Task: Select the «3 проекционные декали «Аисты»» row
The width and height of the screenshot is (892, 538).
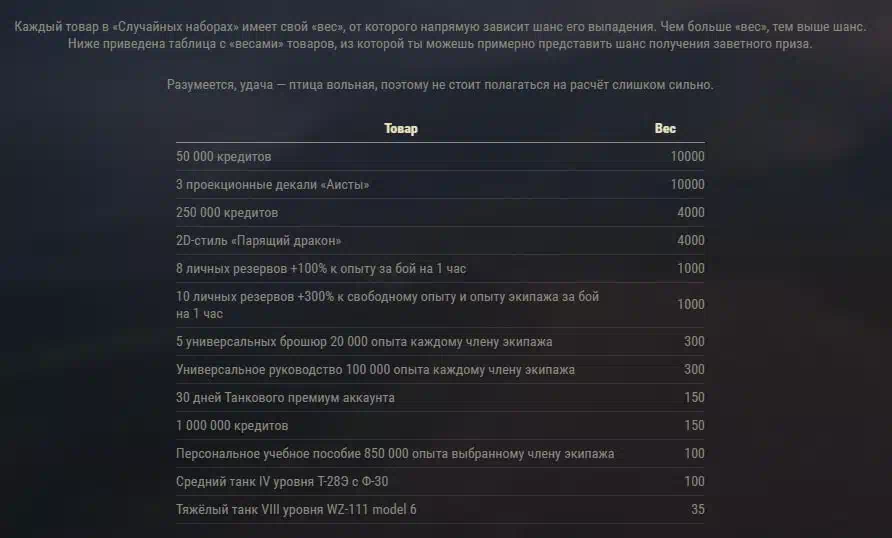Action: click(440, 184)
